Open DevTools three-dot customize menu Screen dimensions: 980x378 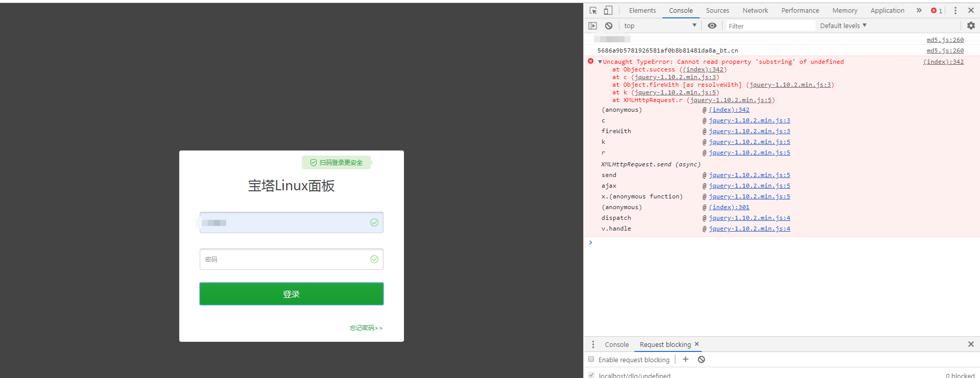pyautogui.click(x=955, y=11)
